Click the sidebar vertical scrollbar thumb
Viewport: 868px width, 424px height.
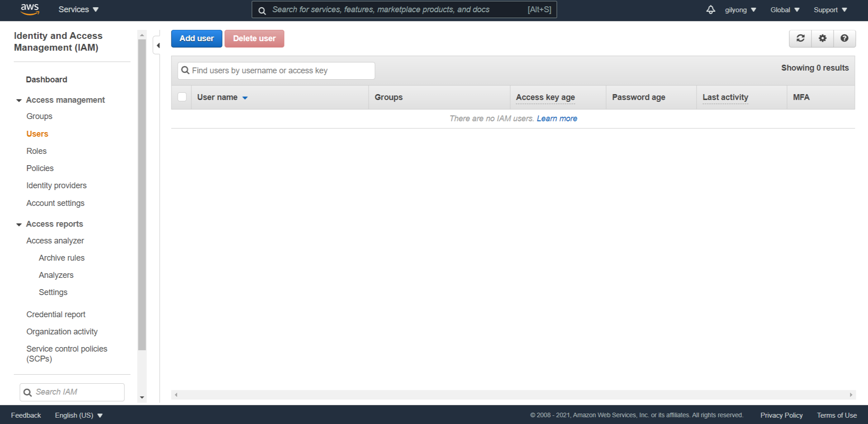142,195
